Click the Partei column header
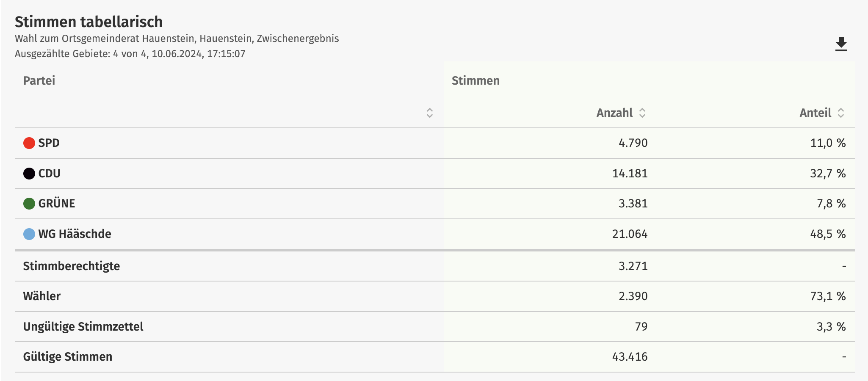This screenshot has height=381, width=868. [39, 81]
